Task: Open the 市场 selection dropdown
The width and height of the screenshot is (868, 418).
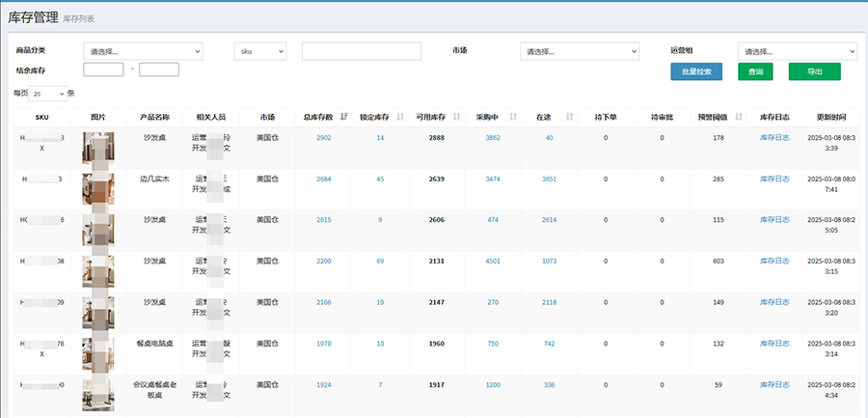Action: 579,51
